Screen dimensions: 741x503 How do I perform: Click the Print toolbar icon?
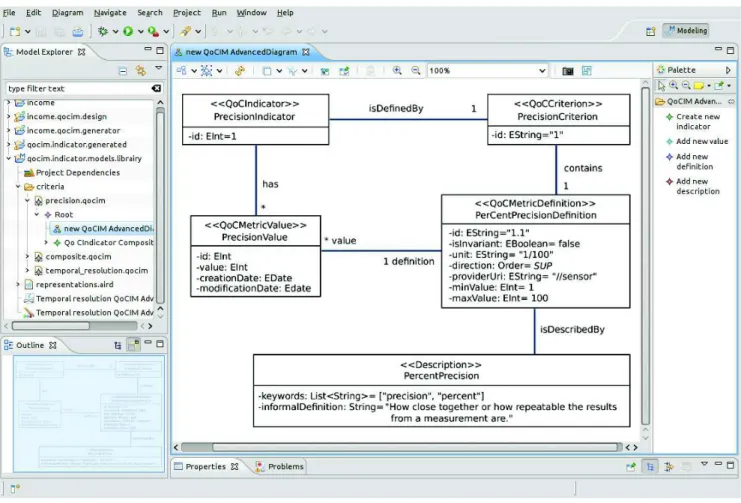[x=78, y=32]
